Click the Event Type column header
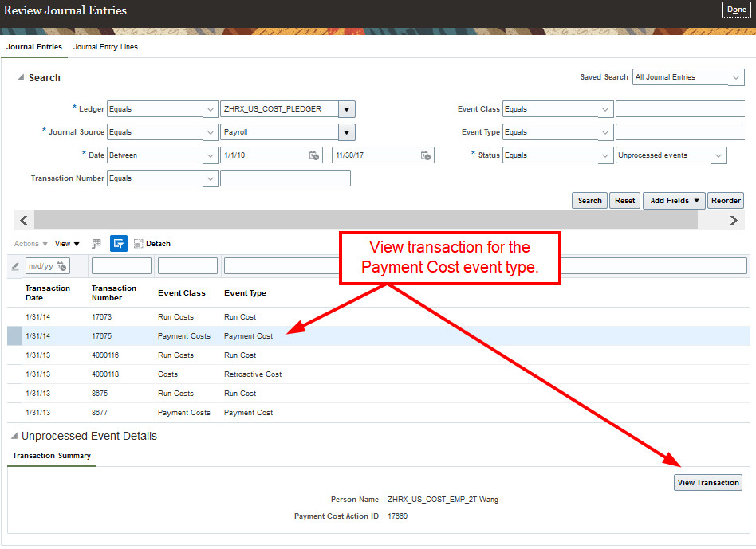This screenshot has height=549, width=756. point(245,292)
